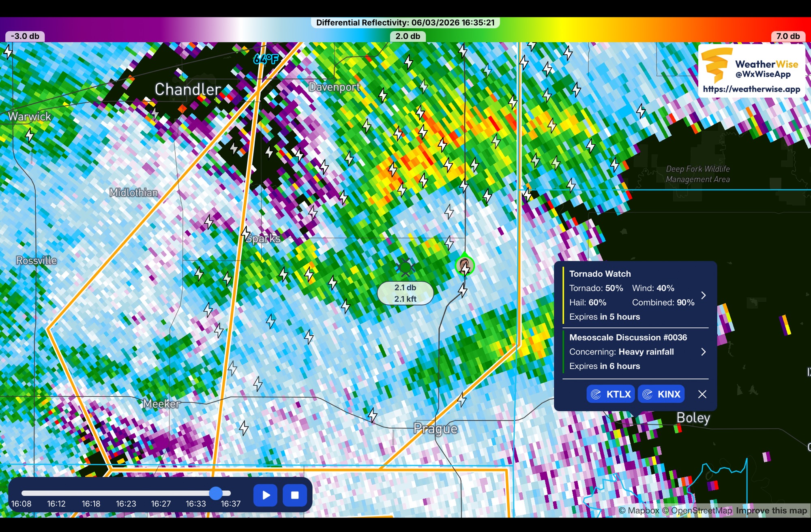Click the -3.0 db scale label
Viewport: 811px width, 532px height.
(x=25, y=36)
